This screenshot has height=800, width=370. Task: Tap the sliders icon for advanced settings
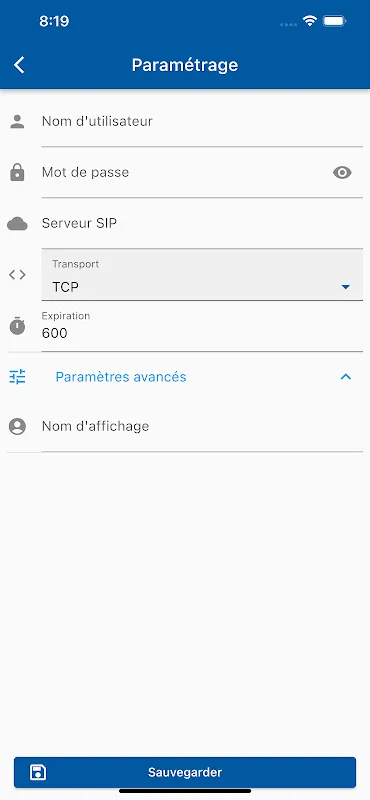[x=17, y=377]
